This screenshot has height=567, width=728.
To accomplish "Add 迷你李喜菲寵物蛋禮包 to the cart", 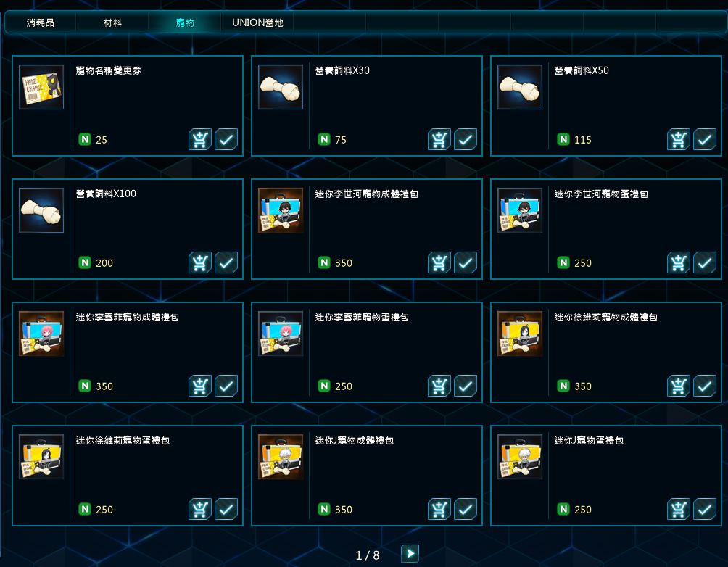I will [439, 386].
